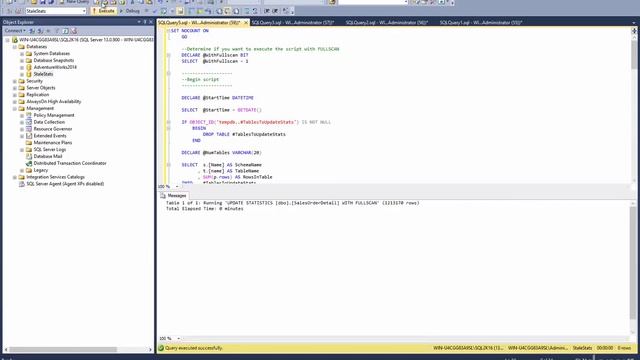Click the Debug button in the toolbar
Screen dimensions: 640x360
pos(130,11)
